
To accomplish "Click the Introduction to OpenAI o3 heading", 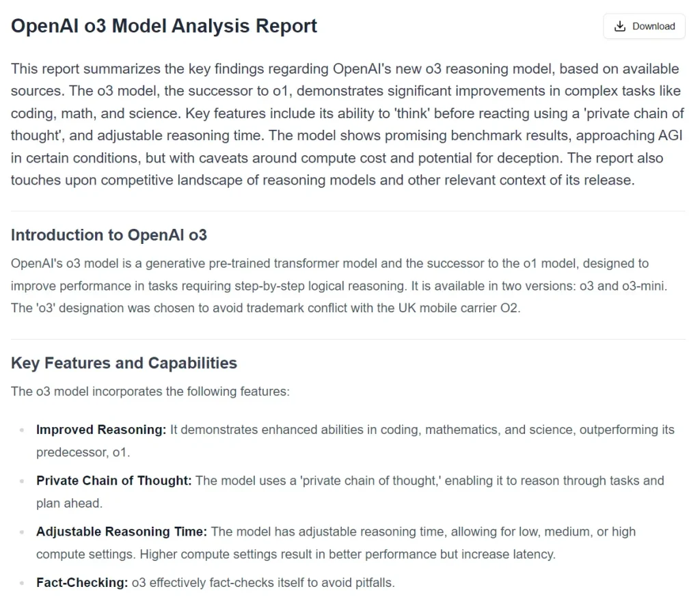I will click(x=109, y=235).
